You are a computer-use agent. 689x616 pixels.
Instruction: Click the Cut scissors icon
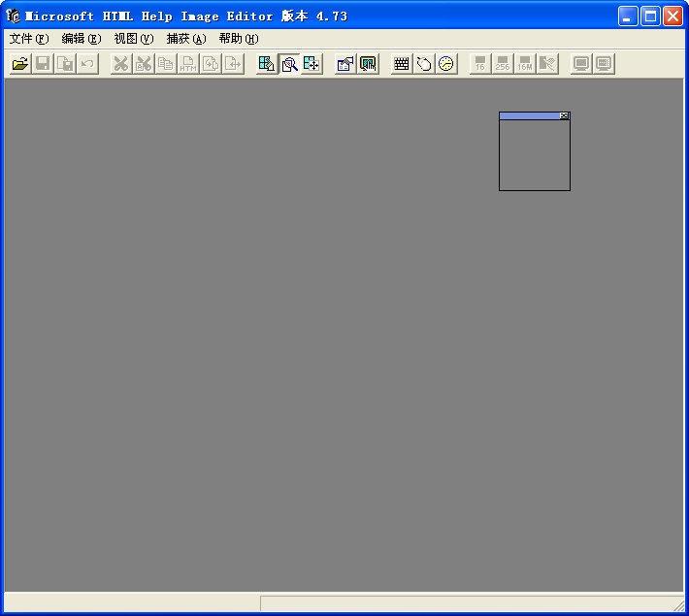(121, 64)
